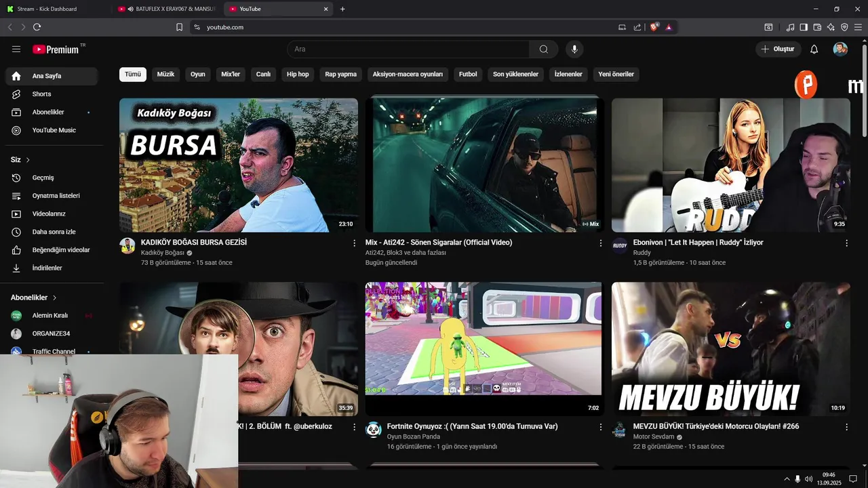
Task: Close the YouTube browser tab
Action: pyautogui.click(x=325, y=9)
